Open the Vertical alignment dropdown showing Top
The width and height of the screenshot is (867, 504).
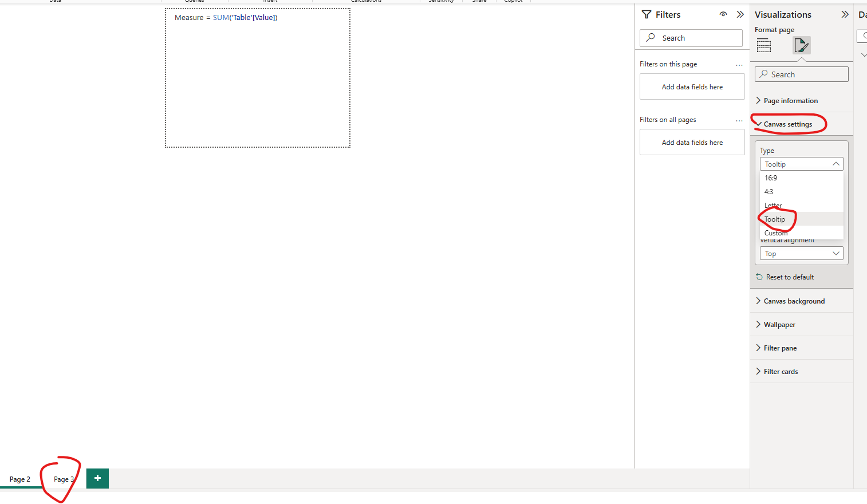802,254
